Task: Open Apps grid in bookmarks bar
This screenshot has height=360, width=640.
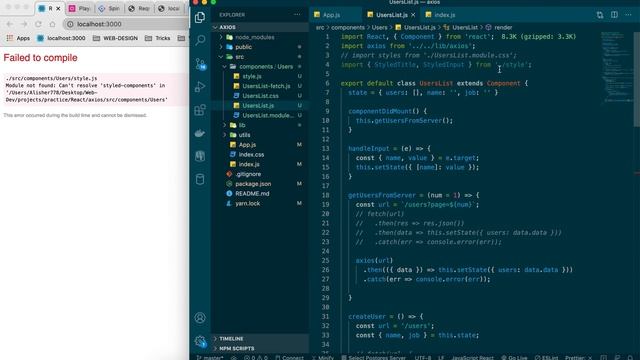Action: [17, 38]
